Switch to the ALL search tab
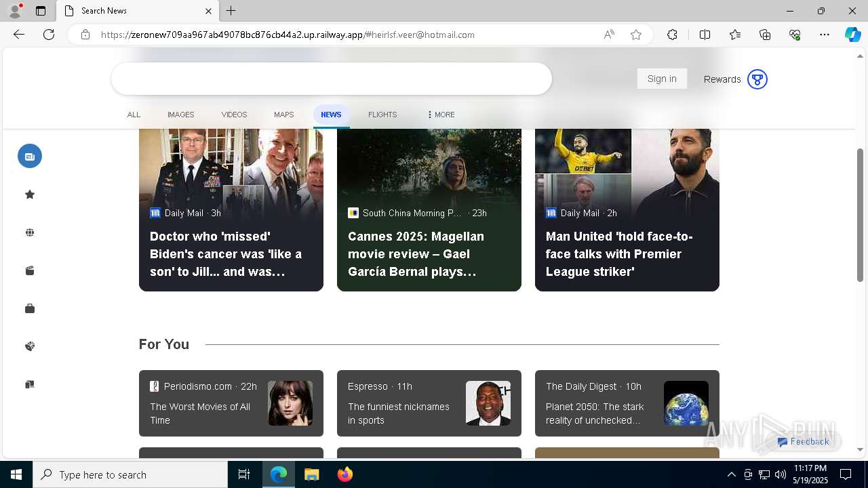The height and width of the screenshot is (488, 868). [134, 115]
